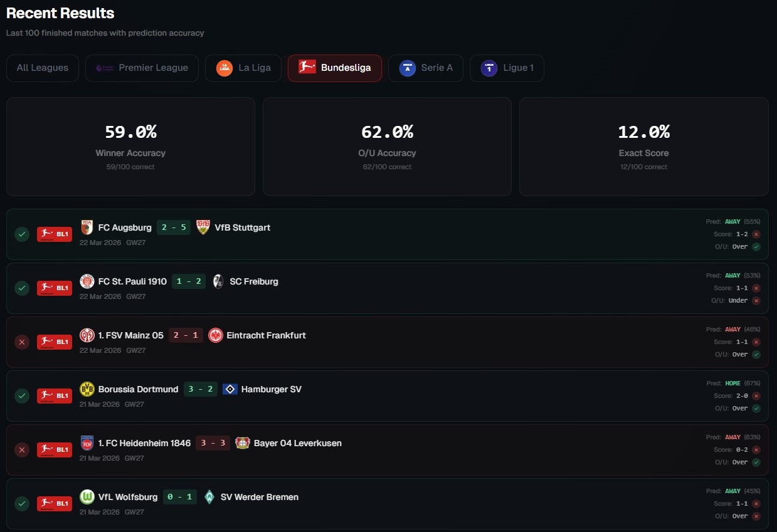777x532 pixels.
Task: Click BL1 badge in Dortmund match row
Action: click(x=55, y=396)
